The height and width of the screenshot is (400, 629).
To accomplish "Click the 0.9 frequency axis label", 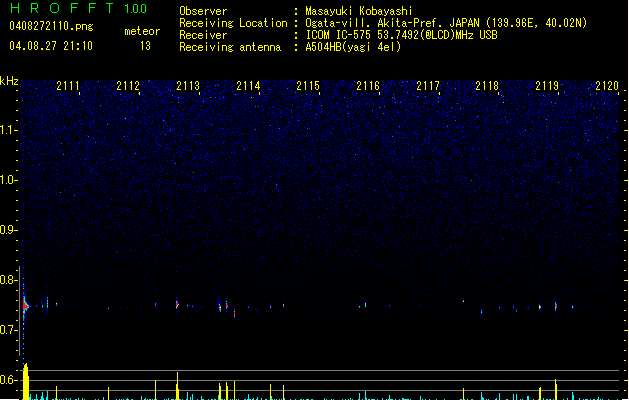I will point(8,230).
